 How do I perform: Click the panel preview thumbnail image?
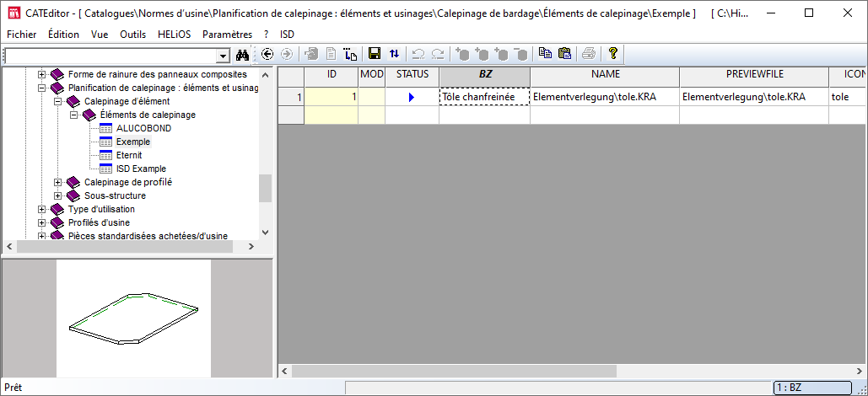pyautogui.click(x=133, y=318)
